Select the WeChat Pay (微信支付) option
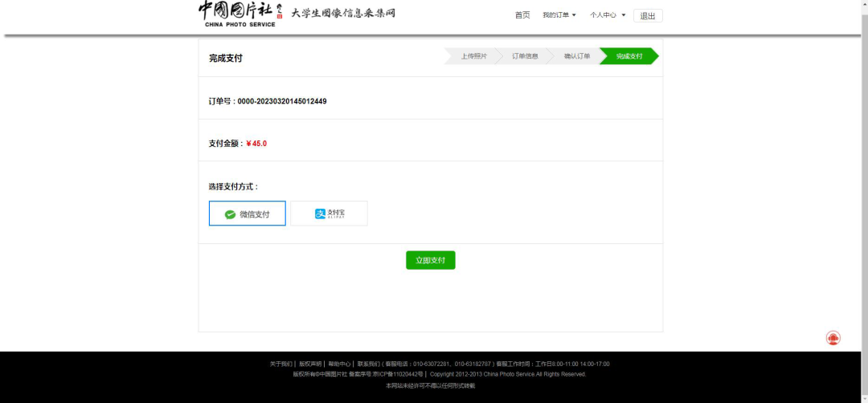 (248, 214)
